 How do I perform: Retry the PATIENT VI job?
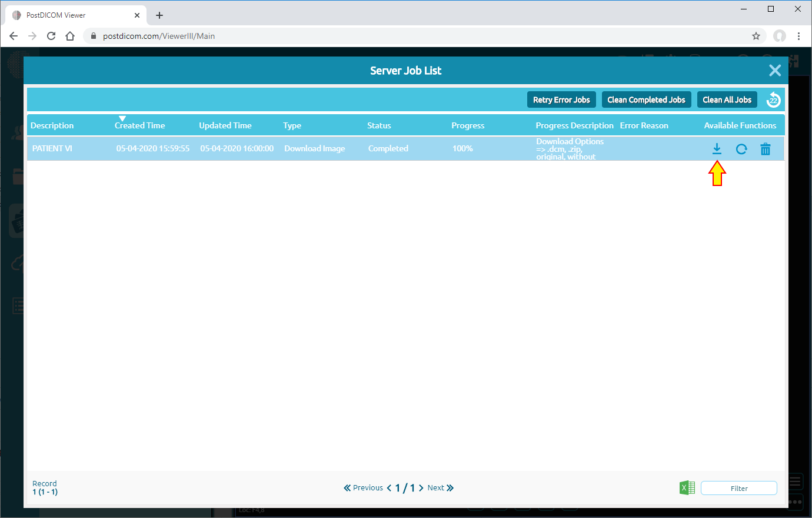741,149
